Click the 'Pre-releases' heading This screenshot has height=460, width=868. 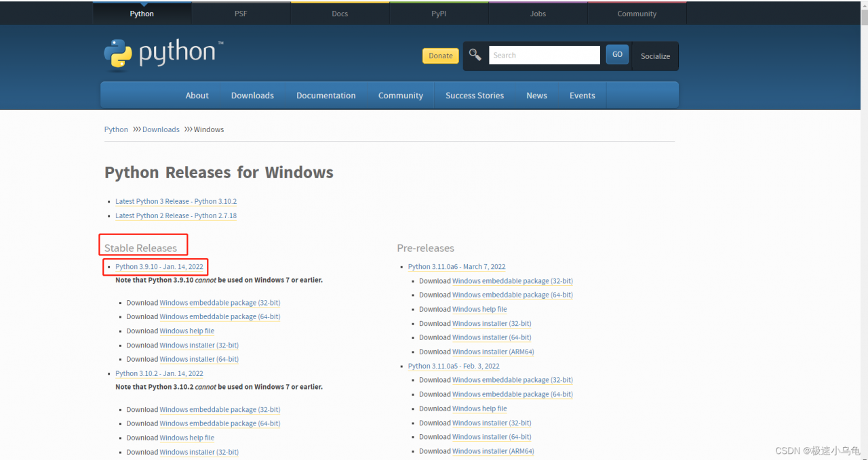(426, 248)
